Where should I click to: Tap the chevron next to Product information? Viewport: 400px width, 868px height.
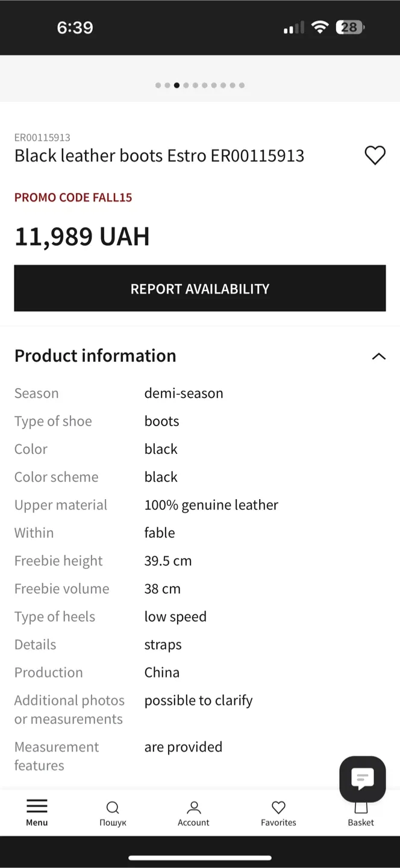(x=378, y=356)
